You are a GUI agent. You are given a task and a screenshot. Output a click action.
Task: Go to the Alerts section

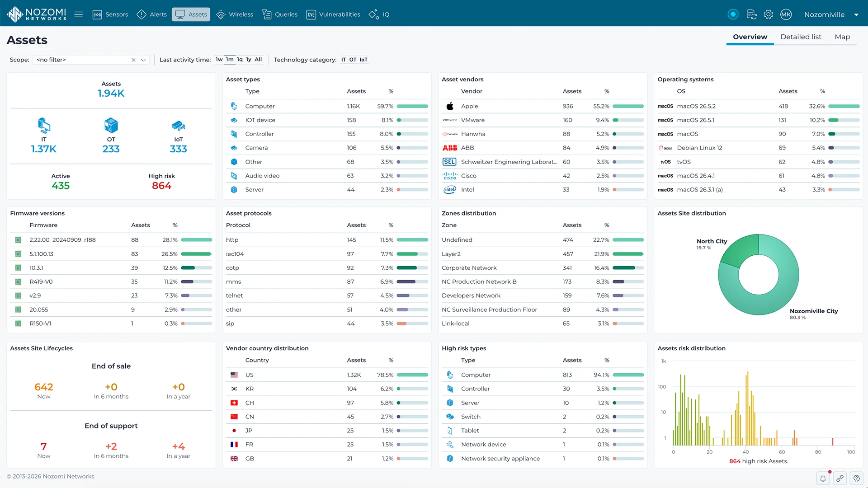coord(152,14)
